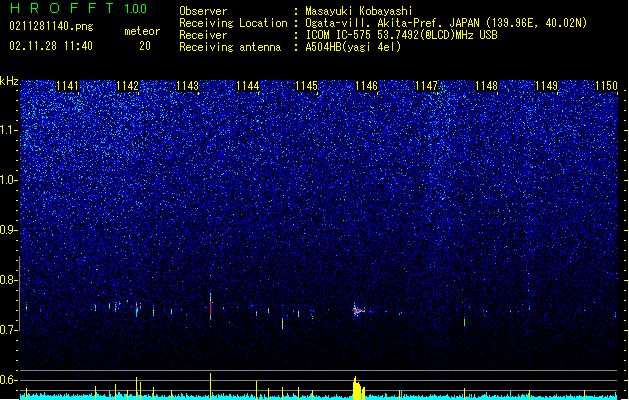This screenshot has height=400, width=629.
Task: Click time axis marker 1143
Action: pyautogui.click(x=187, y=86)
